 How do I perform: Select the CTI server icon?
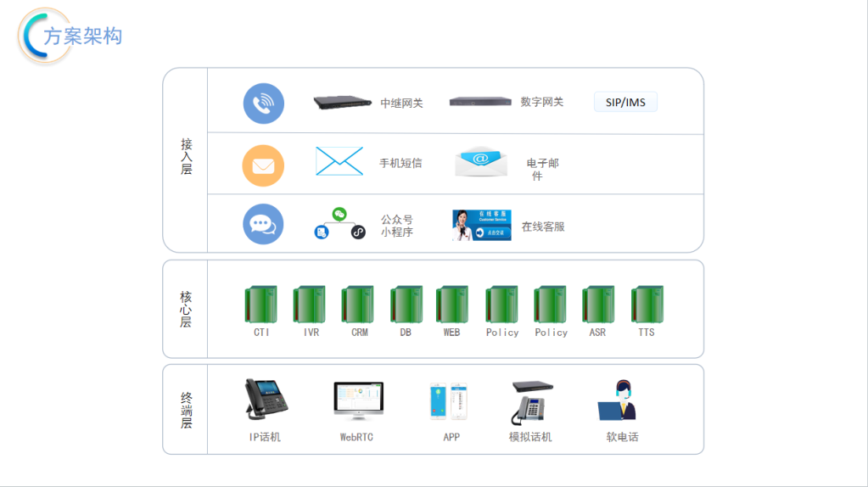[x=260, y=304]
